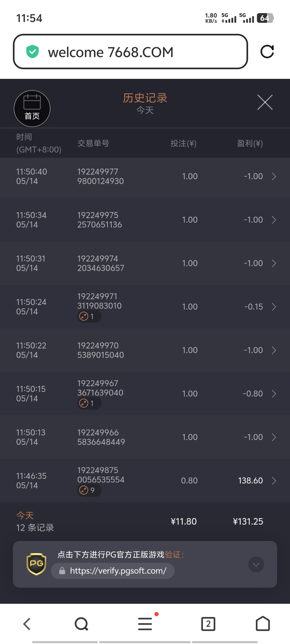Tap the 首页 calendar home icon
The height and width of the screenshot is (644, 290).
pyautogui.click(x=32, y=108)
